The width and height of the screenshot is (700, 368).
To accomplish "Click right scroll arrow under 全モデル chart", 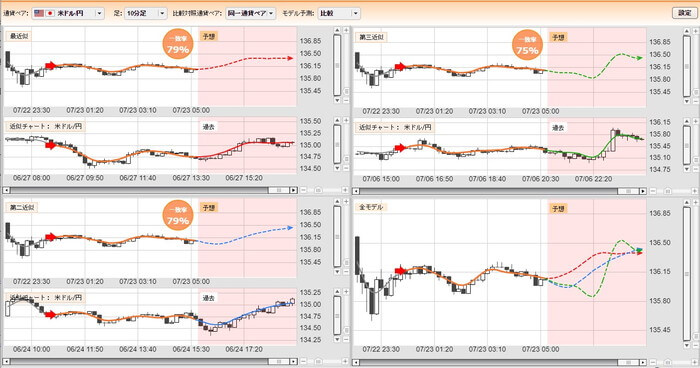I will (x=643, y=362).
